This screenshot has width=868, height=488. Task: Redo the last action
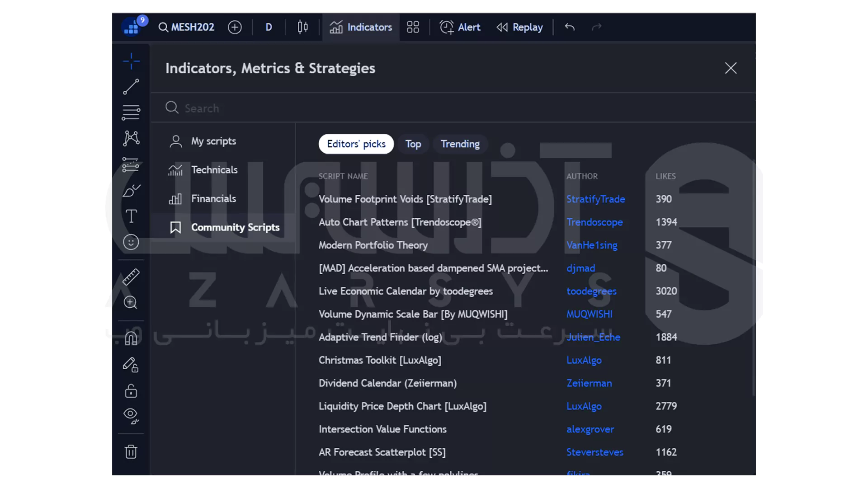(597, 27)
